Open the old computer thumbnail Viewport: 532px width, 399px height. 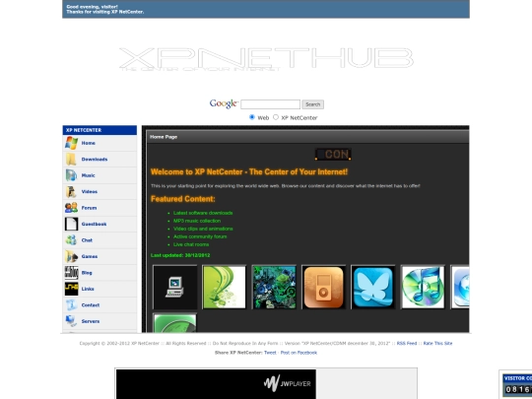pos(174,288)
